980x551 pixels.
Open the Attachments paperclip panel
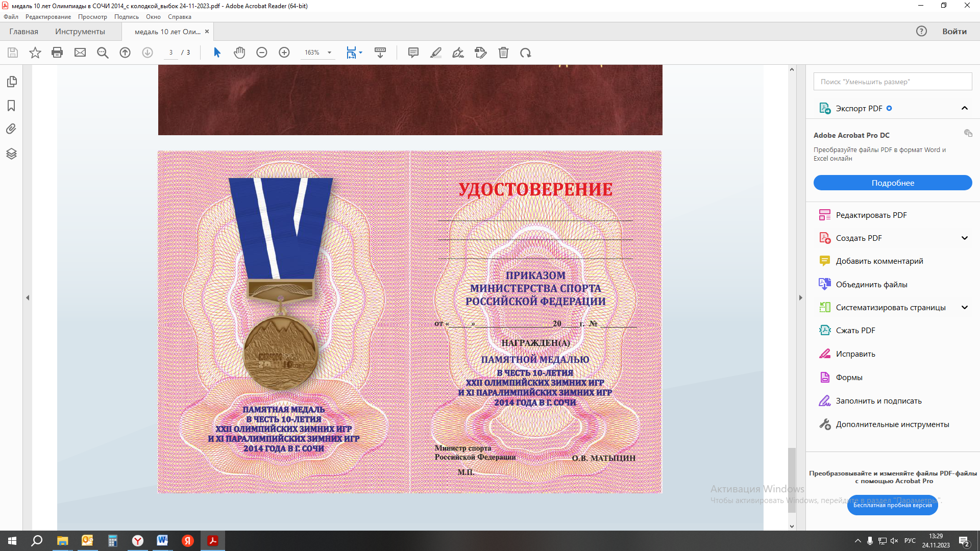(11, 129)
